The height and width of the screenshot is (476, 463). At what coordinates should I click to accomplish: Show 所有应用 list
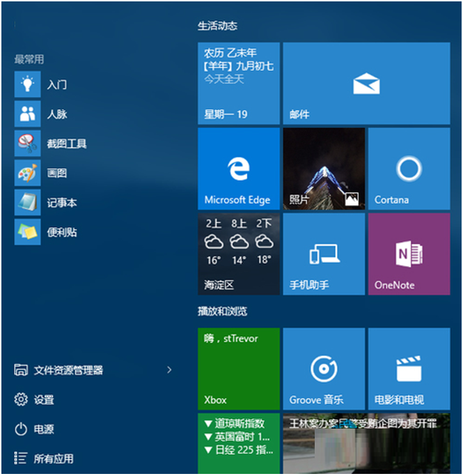click(x=54, y=459)
